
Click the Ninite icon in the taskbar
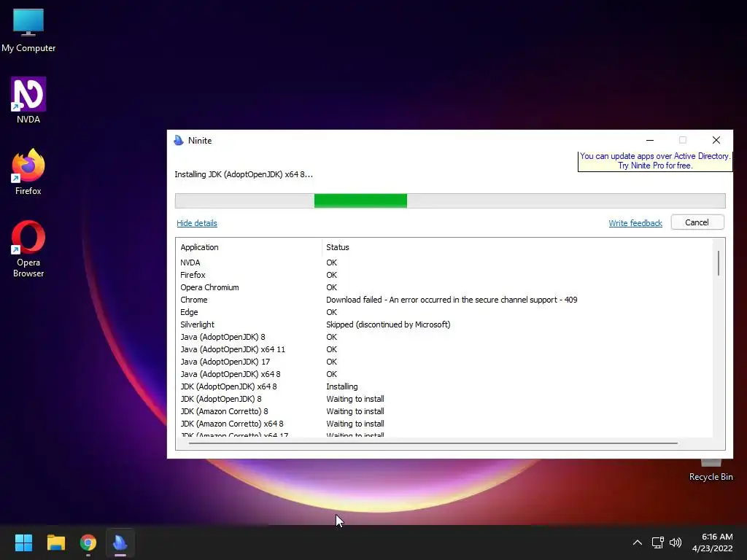(x=120, y=542)
